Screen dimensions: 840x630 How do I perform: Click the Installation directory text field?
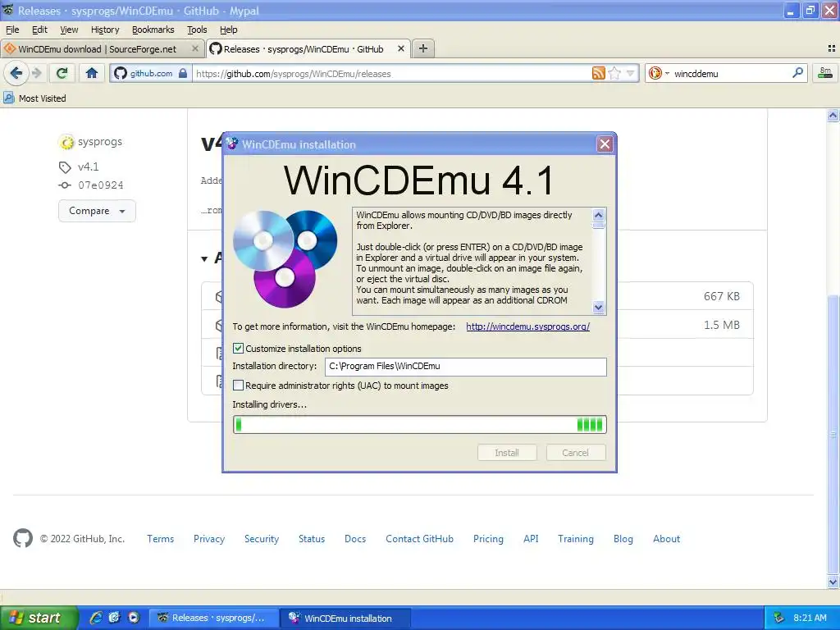point(466,367)
